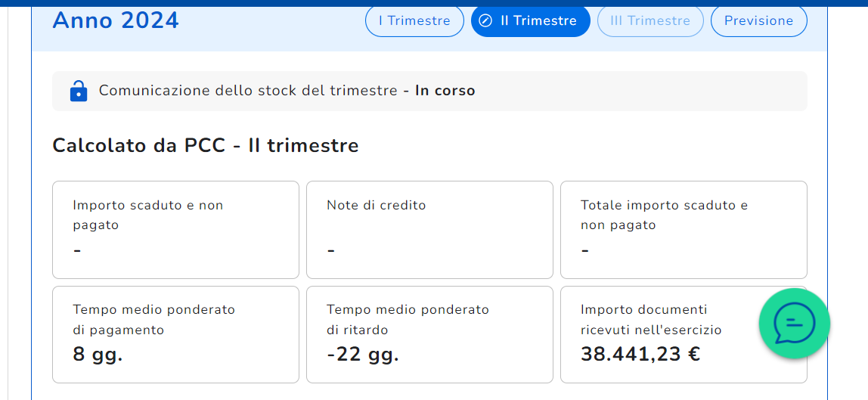Select the Note di credito label
Screen dimensions: 868x400
pyautogui.click(x=376, y=205)
